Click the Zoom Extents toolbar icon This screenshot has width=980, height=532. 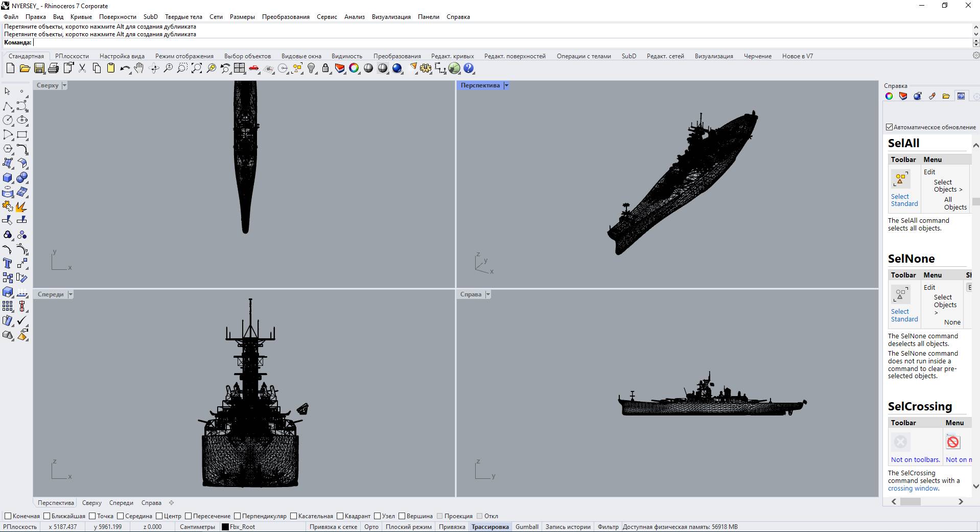[197, 68]
